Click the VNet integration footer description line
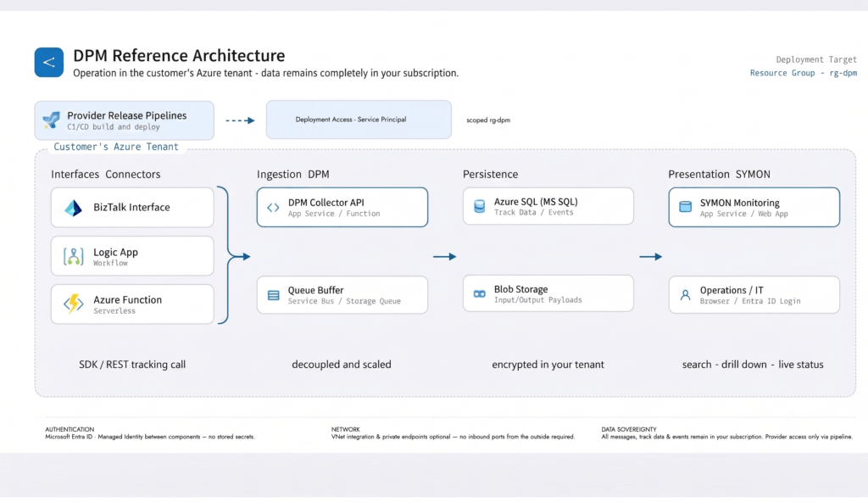The height and width of the screenshot is (502, 868). 453,437
